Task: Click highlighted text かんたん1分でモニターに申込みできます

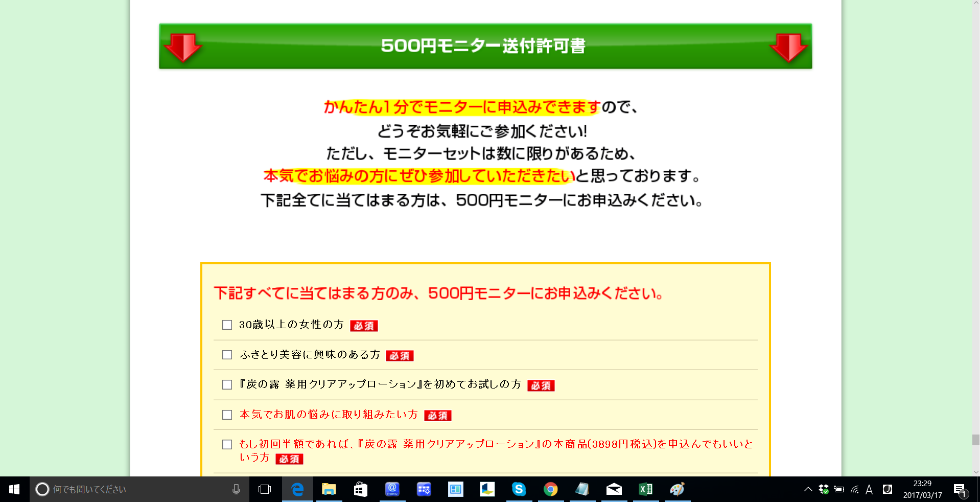Action: tap(462, 107)
